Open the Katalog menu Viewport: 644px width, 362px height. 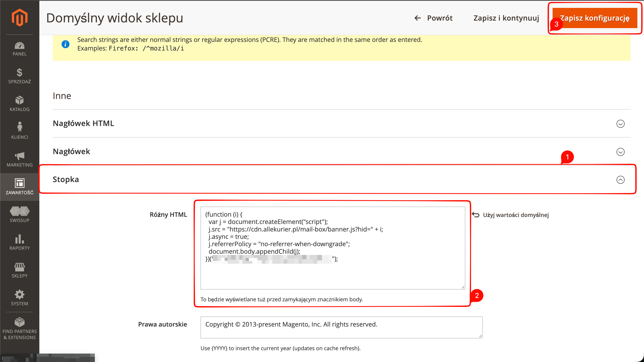(19, 104)
